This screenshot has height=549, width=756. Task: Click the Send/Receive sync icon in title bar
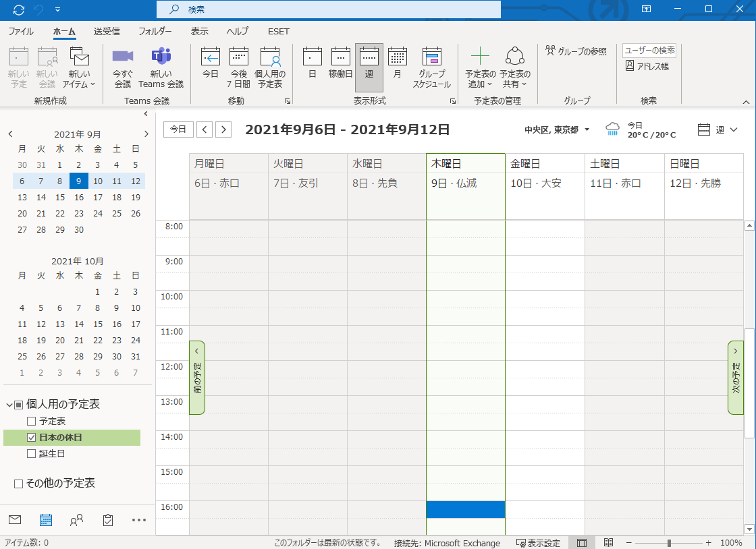coord(19,9)
